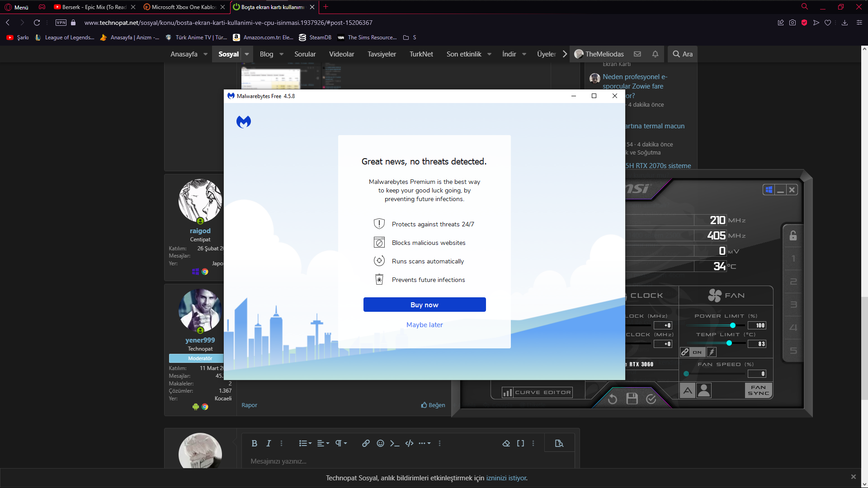Click the eraser remove formatting icon
868x488 pixels.
tap(506, 443)
